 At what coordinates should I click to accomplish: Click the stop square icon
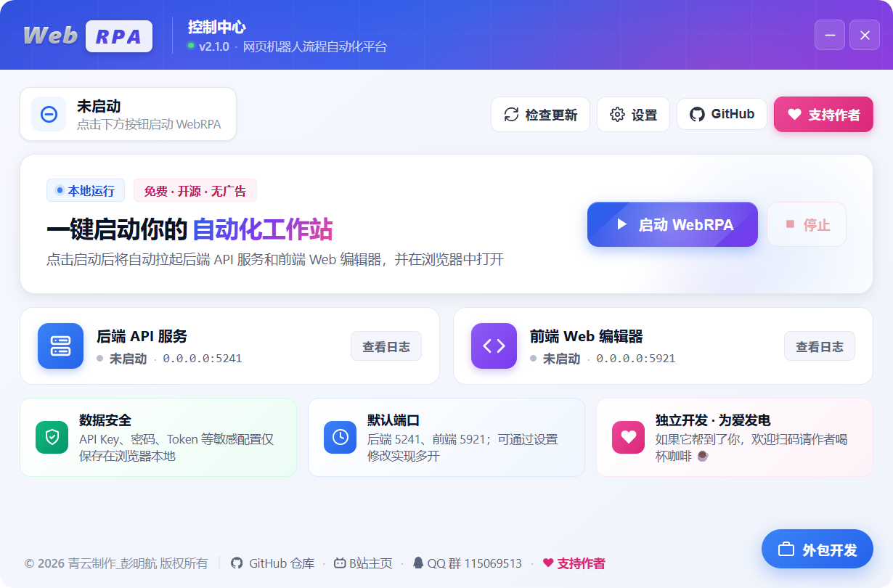point(790,224)
